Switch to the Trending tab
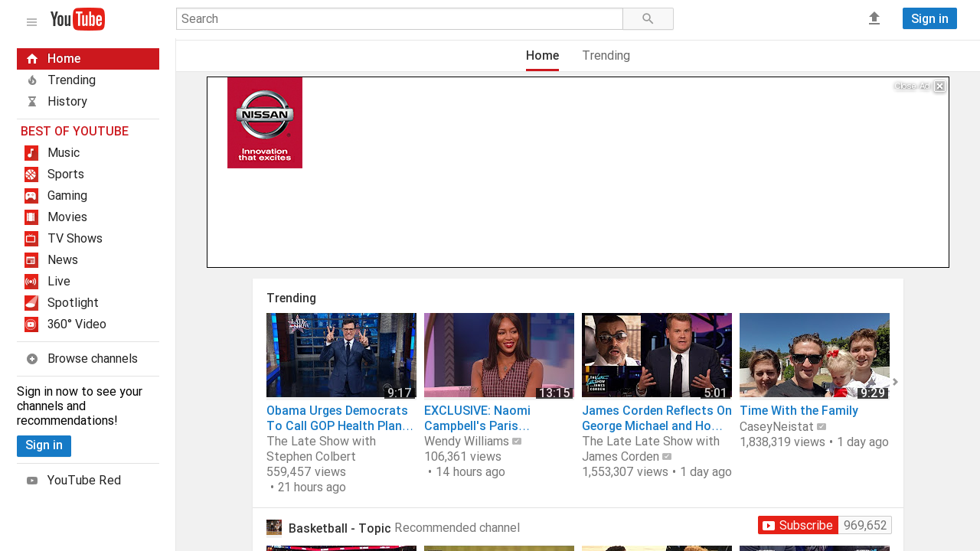Viewport: 980px width, 551px height. pos(606,56)
